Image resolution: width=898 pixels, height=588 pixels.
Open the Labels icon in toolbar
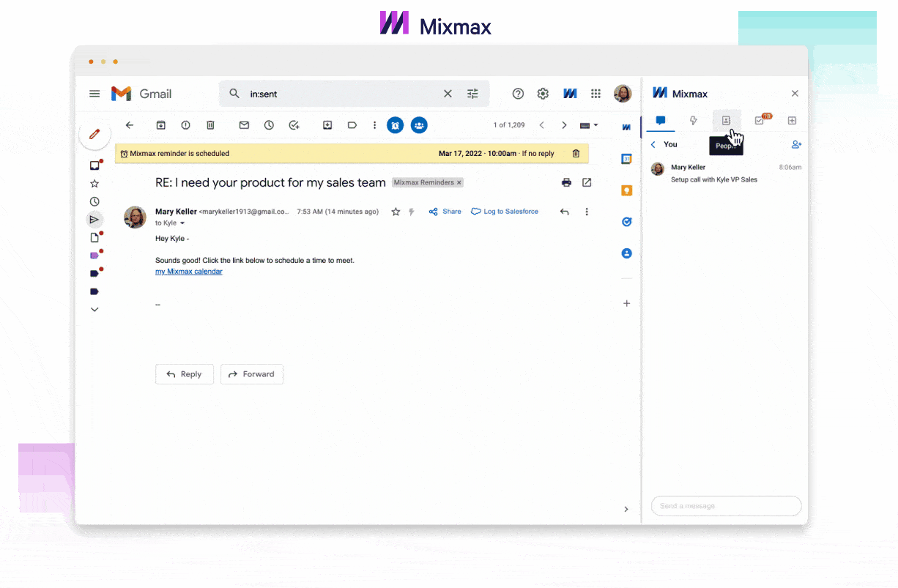352,125
